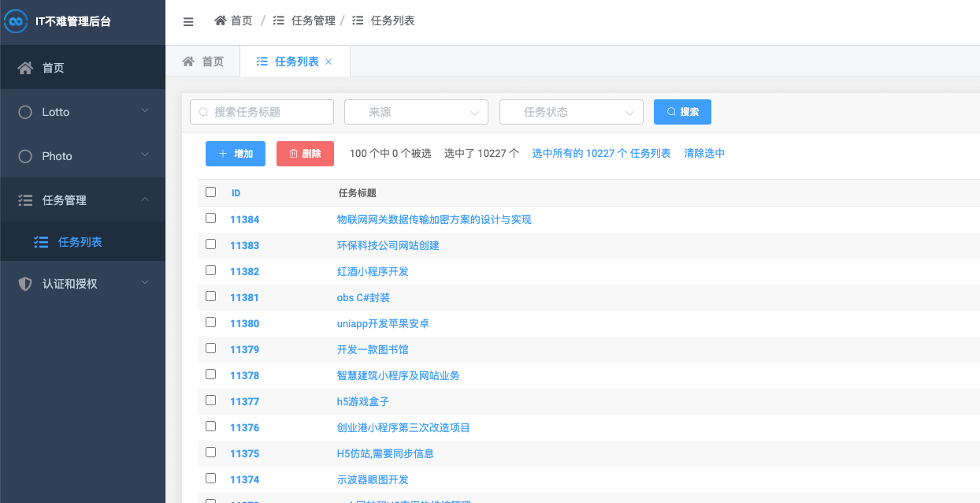Open task obs C#封装
The height and width of the screenshot is (503, 980).
[363, 297]
